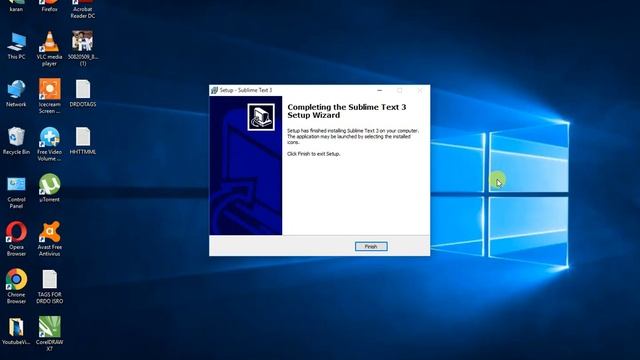Click Finish to exit Sublime Text setup
640x360 pixels.
coord(371,247)
